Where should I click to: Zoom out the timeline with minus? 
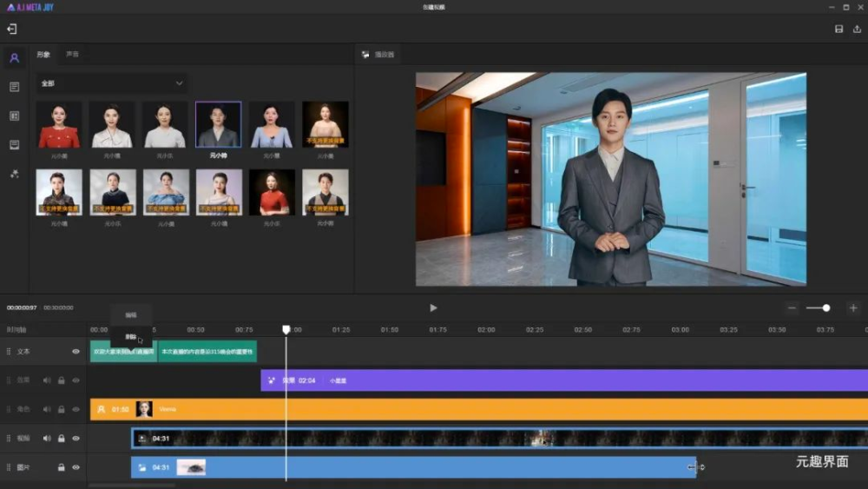pos(792,308)
